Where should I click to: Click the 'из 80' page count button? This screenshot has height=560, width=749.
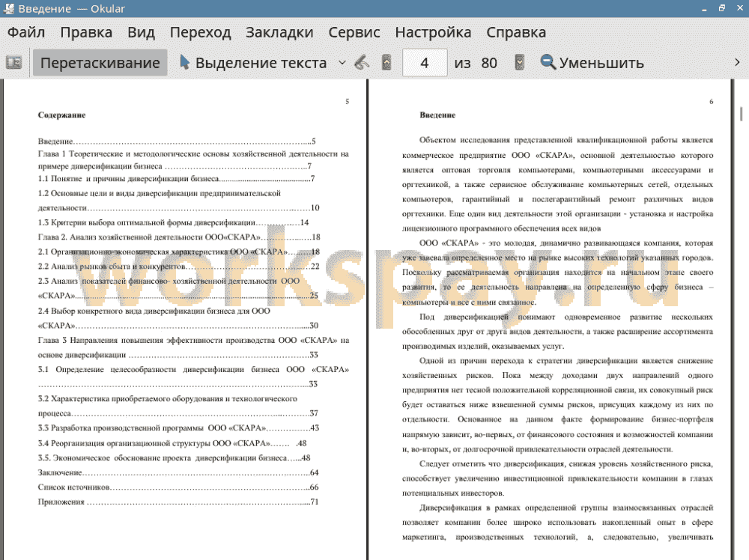pos(476,63)
